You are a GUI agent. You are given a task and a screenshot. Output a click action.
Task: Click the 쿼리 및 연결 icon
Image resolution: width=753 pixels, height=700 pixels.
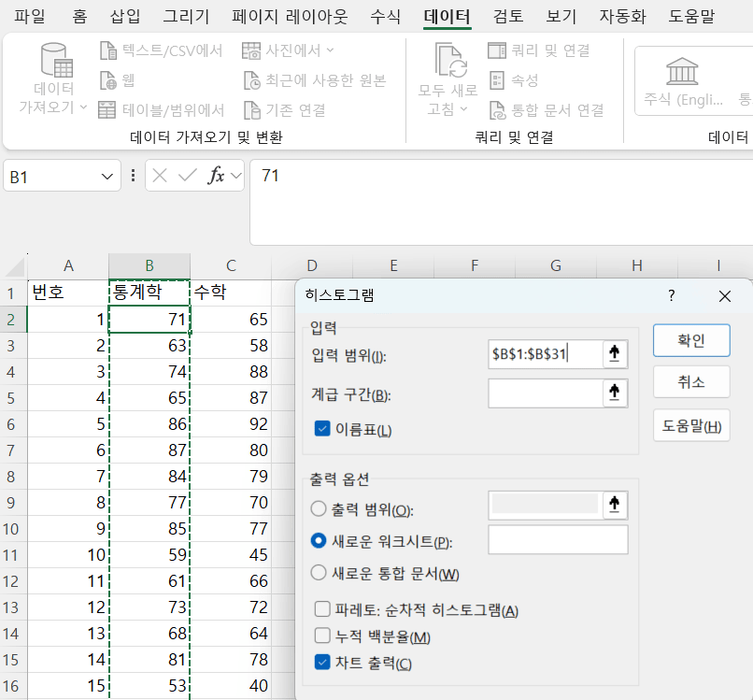[497, 50]
